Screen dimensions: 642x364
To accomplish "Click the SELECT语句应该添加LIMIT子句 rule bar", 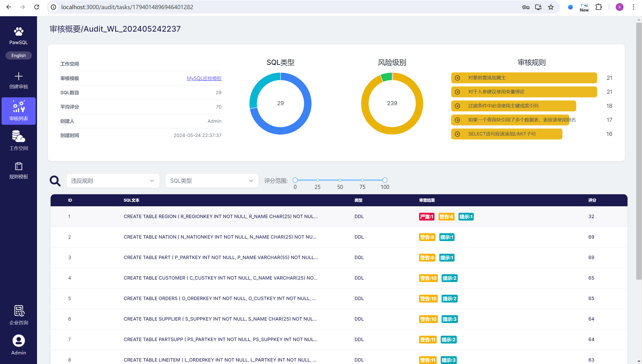I will pos(506,134).
